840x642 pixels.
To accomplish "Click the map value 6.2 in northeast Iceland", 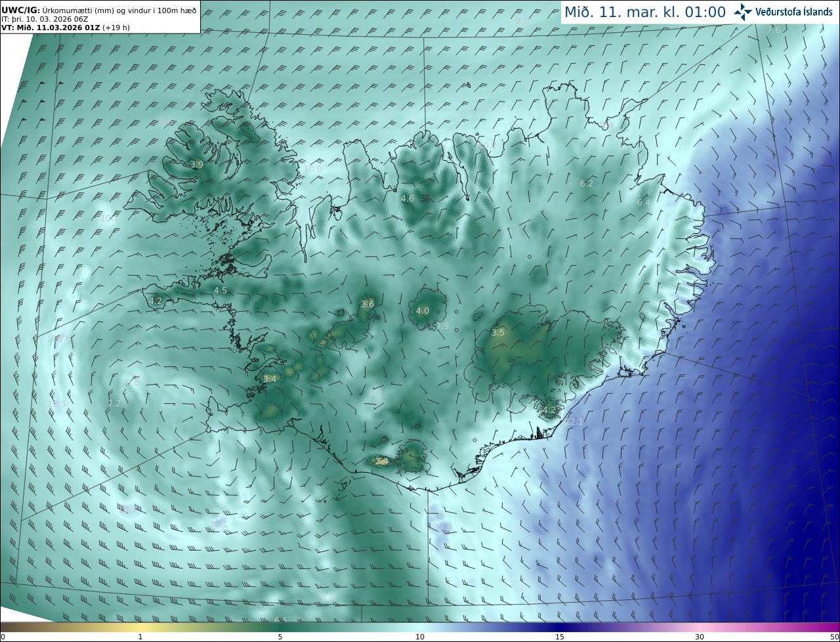I will [x=587, y=184].
